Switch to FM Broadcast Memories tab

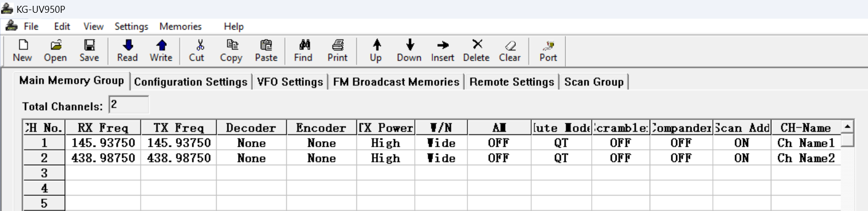(396, 82)
